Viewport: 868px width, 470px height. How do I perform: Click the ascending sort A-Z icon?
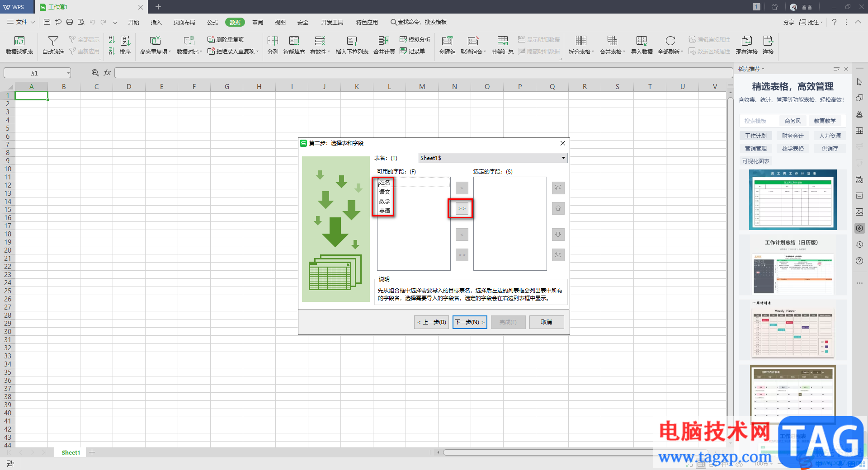point(112,40)
